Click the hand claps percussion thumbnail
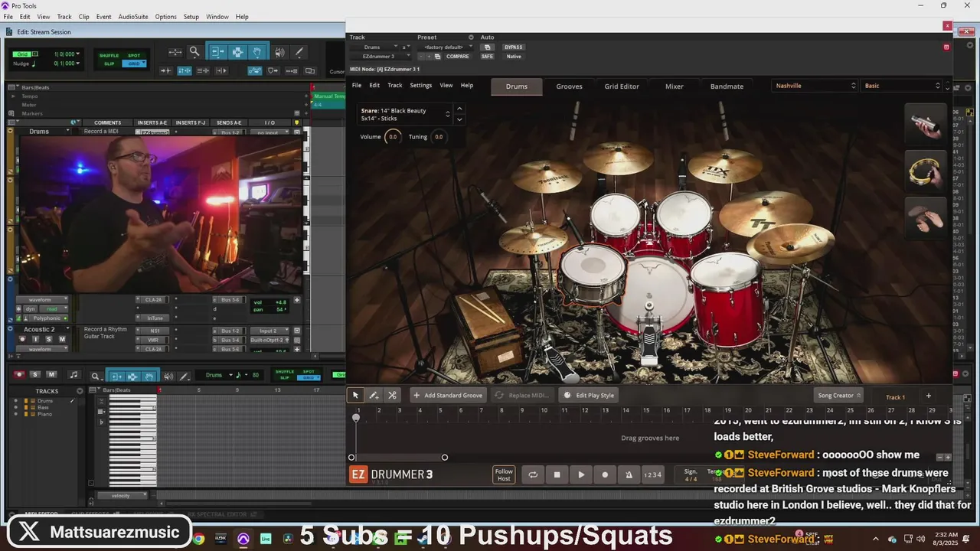This screenshot has width=980, height=551. point(926,218)
